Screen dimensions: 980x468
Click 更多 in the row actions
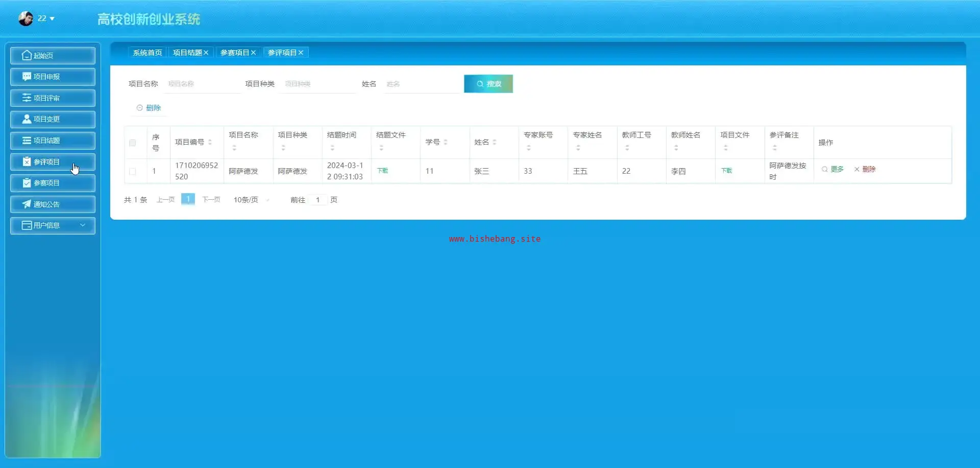[832, 169]
